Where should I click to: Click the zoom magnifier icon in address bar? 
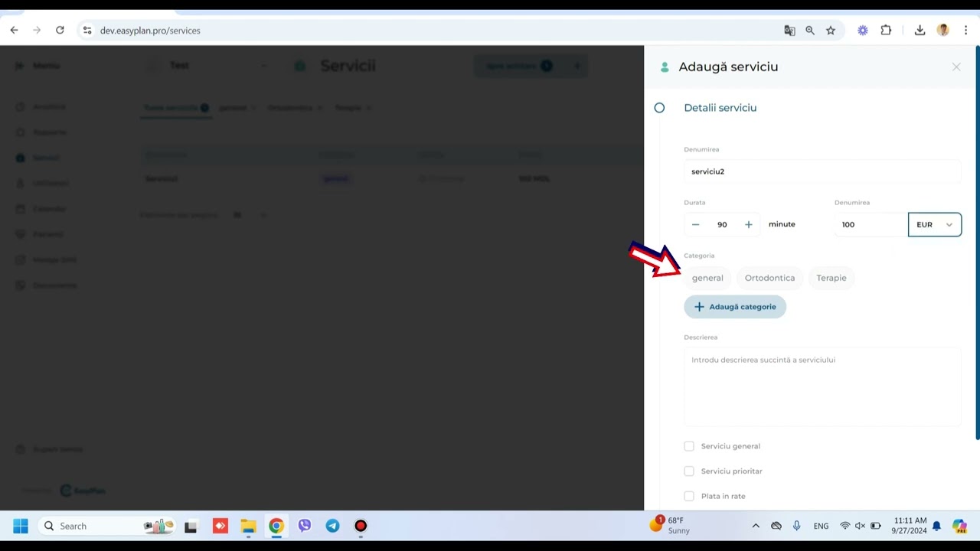810,31
